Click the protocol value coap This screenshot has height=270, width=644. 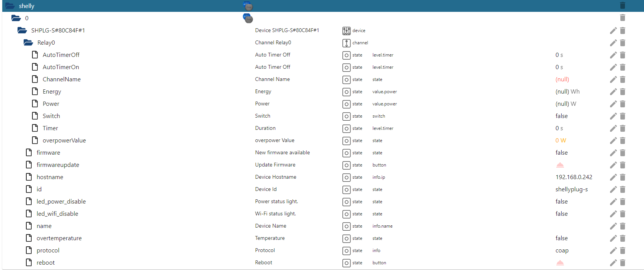562,251
